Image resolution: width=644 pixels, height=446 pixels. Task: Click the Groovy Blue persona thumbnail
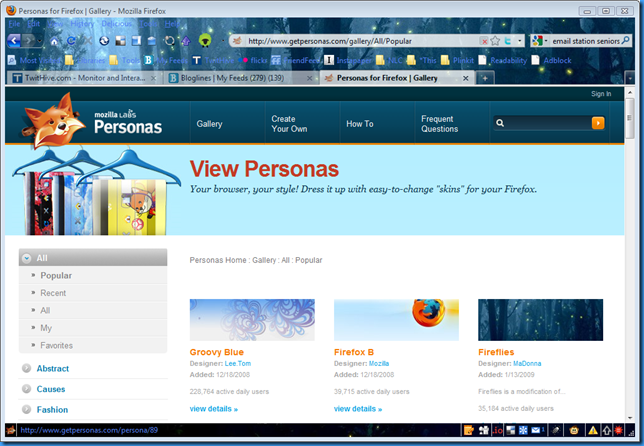point(252,320)
